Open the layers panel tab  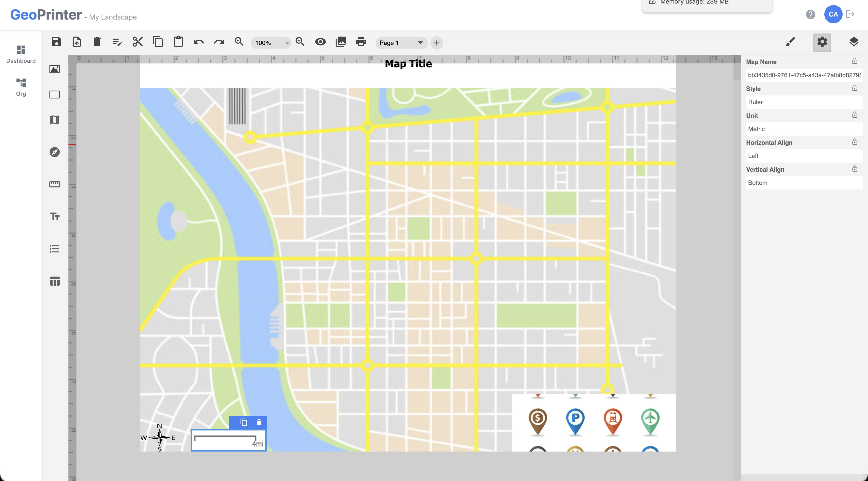coord(854,42)
